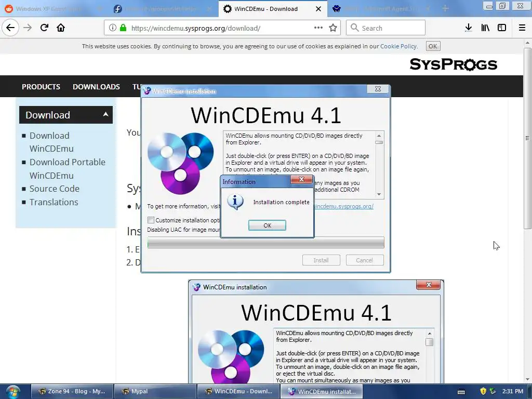Open the Source Code sidebar link

[x=54, y=189]
